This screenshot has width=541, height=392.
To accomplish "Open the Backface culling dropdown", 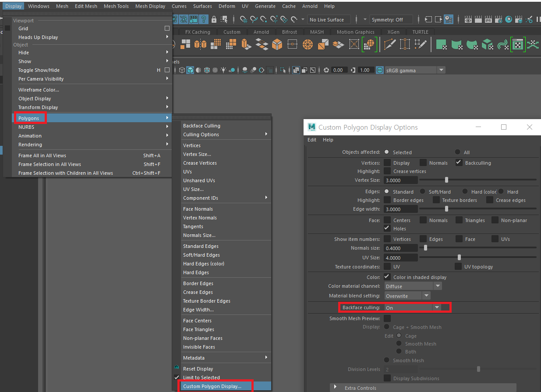I will [413, 307].
